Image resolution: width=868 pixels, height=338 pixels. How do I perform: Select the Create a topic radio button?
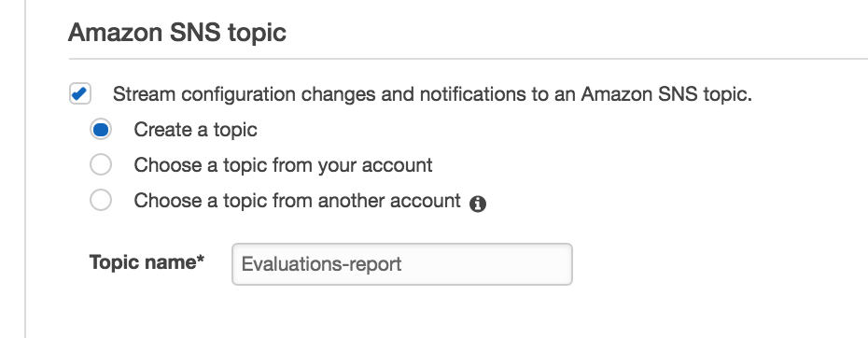coord(101,130)
